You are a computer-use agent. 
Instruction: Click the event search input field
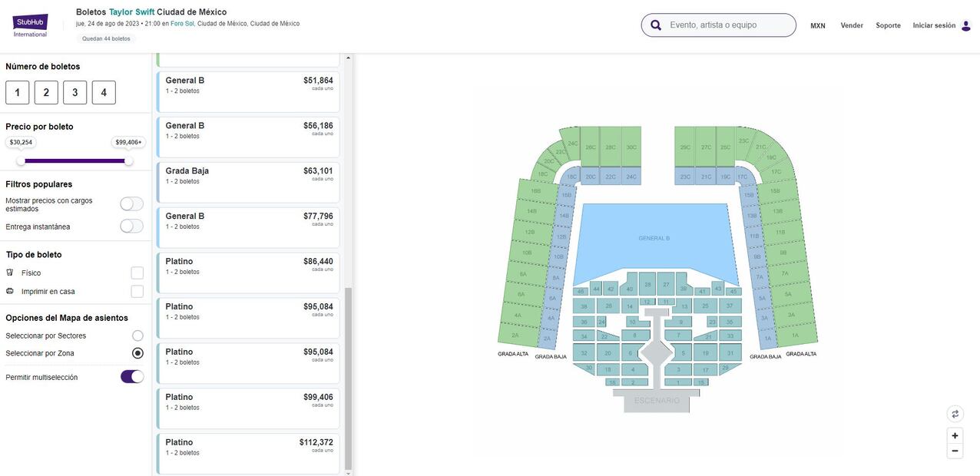click(726, 25)
